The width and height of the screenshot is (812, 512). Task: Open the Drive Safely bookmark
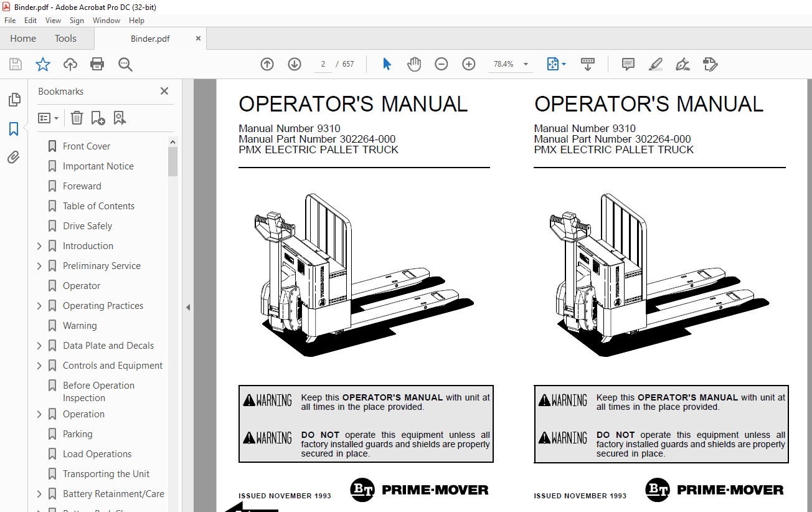[x=87, y=226]
